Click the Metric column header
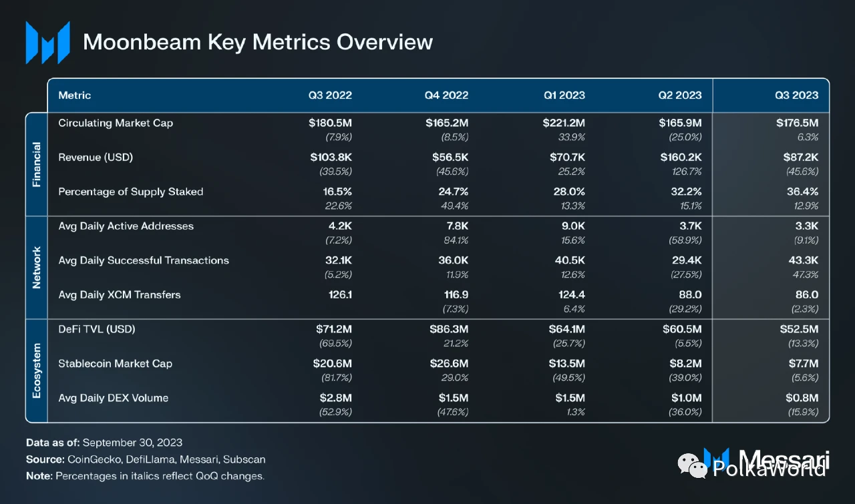This screenshot has width=855, height=504. pos(75,95)
